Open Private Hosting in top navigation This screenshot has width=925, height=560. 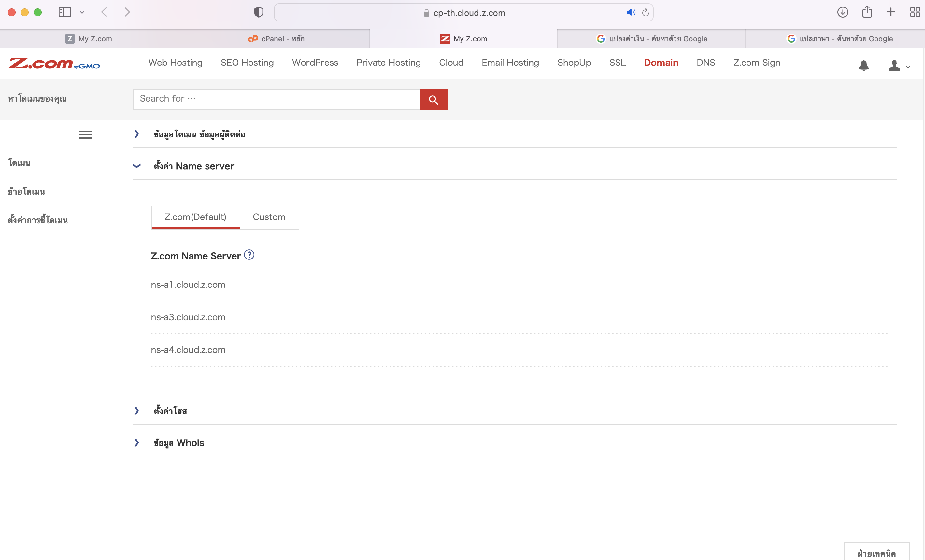pos(389,63)
